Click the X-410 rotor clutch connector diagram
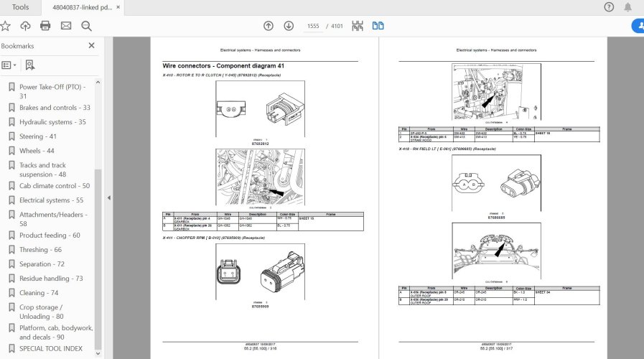The width and height of the screenshot is (644, 359). pos(260,109)
